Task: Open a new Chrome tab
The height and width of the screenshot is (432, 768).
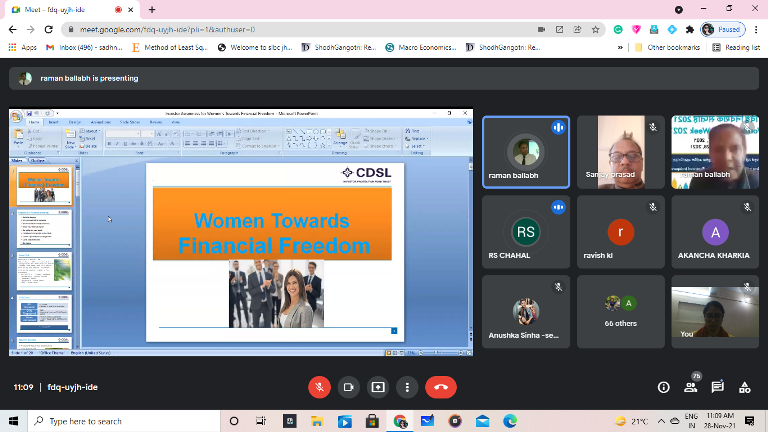Action: click(152, 9)
